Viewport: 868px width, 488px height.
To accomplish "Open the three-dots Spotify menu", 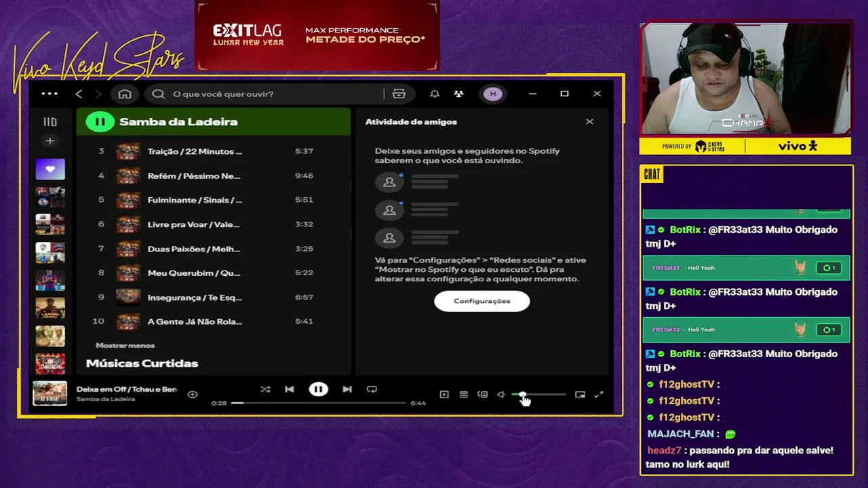I will tap(50, 94).
